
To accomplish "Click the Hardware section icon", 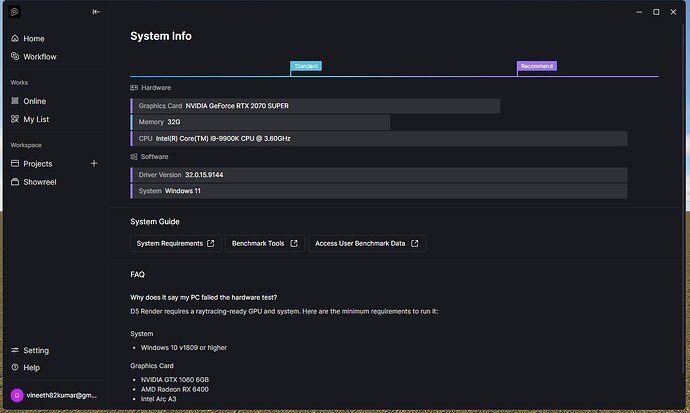I will [x=134, y=88].
